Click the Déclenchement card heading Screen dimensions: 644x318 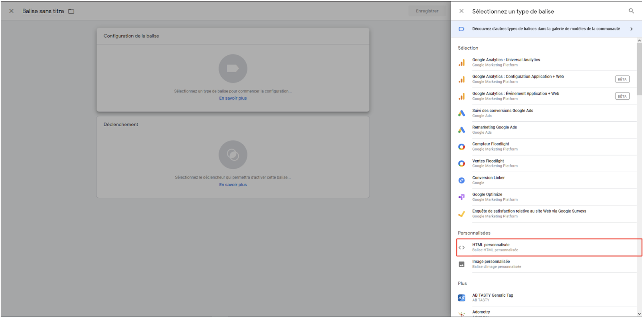[x=121, y=124]
